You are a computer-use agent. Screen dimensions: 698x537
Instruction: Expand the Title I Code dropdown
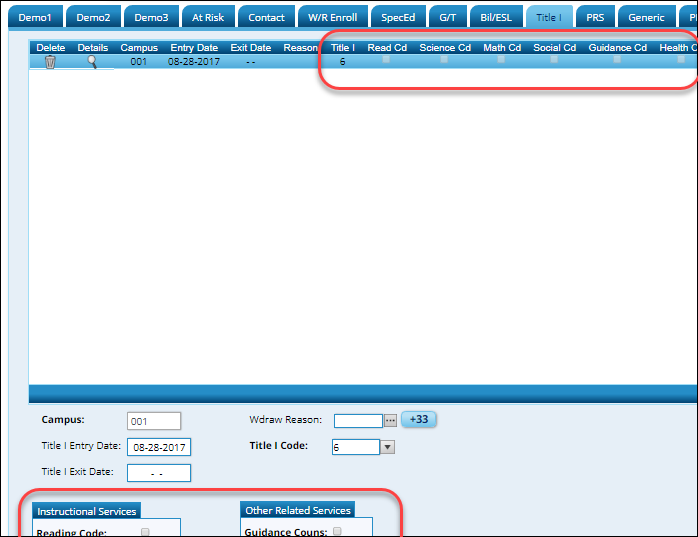[388, 447]
